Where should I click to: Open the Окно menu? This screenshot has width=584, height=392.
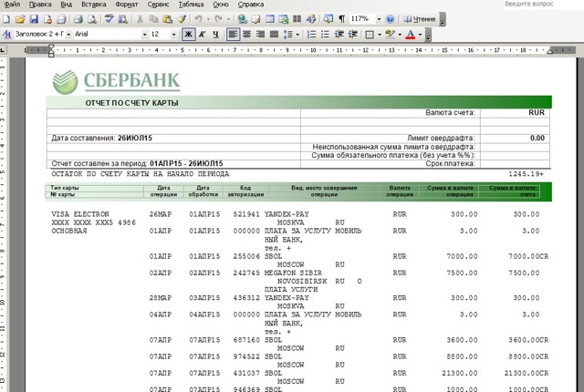click(x=221, y=5)
